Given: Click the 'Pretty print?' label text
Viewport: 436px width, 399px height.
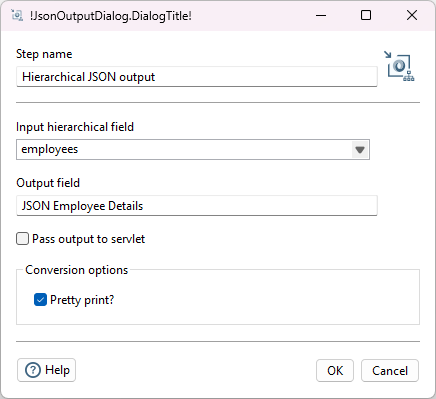Looking at the screenshot, I should pyautogui.click(x=82, y=300).
